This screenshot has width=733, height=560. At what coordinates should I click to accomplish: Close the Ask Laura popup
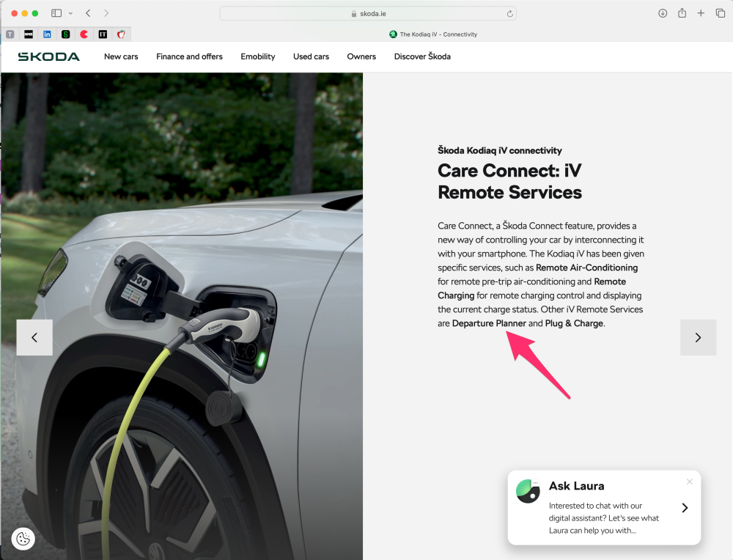(x=690, y=482)
